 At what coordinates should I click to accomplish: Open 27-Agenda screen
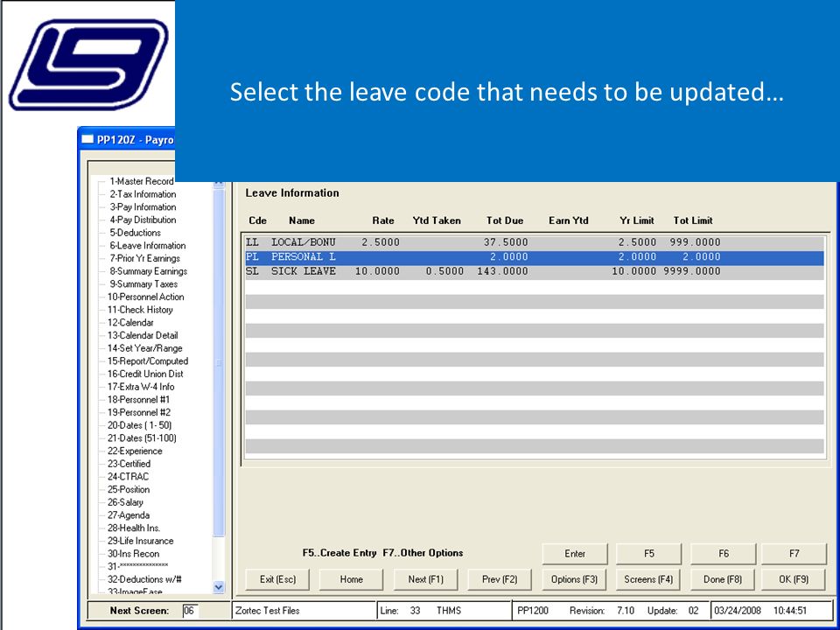tap(128, 516)
